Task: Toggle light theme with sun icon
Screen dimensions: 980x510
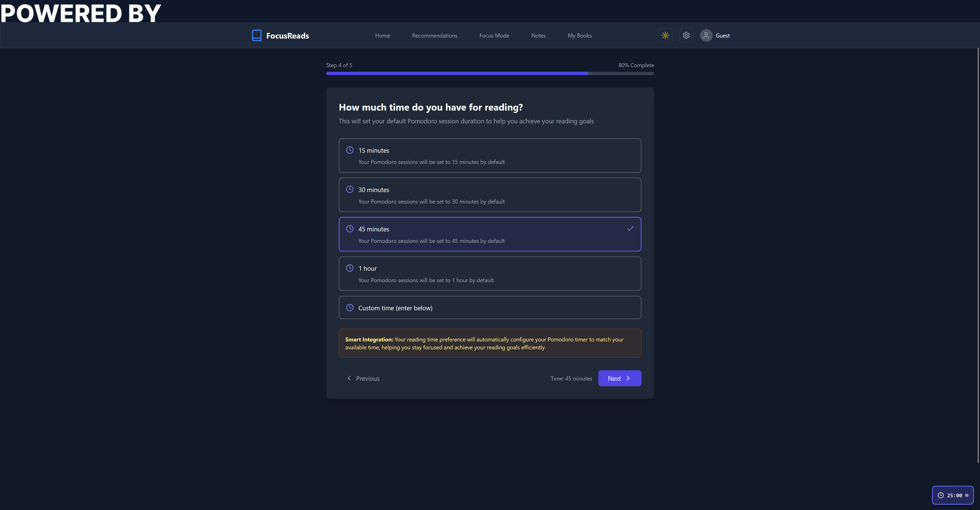Action: 665,35
